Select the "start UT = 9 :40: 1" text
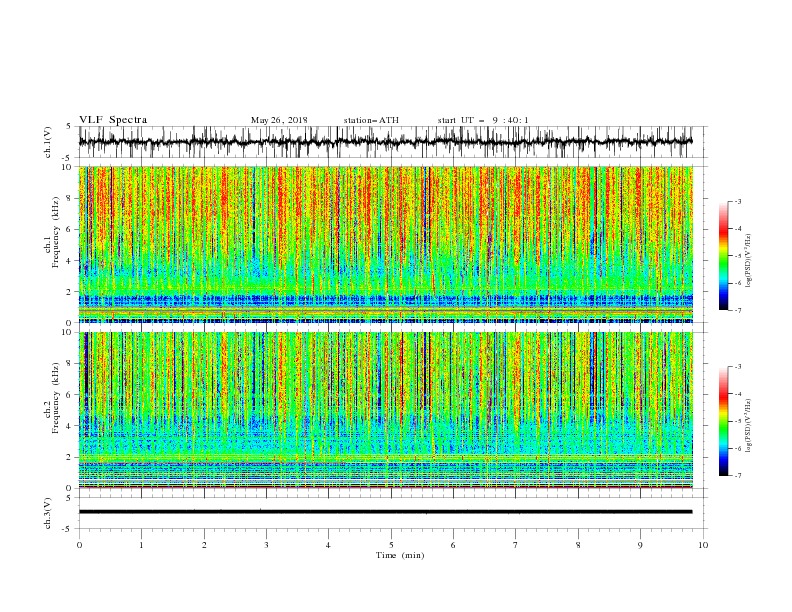 (x=483, y=120)
